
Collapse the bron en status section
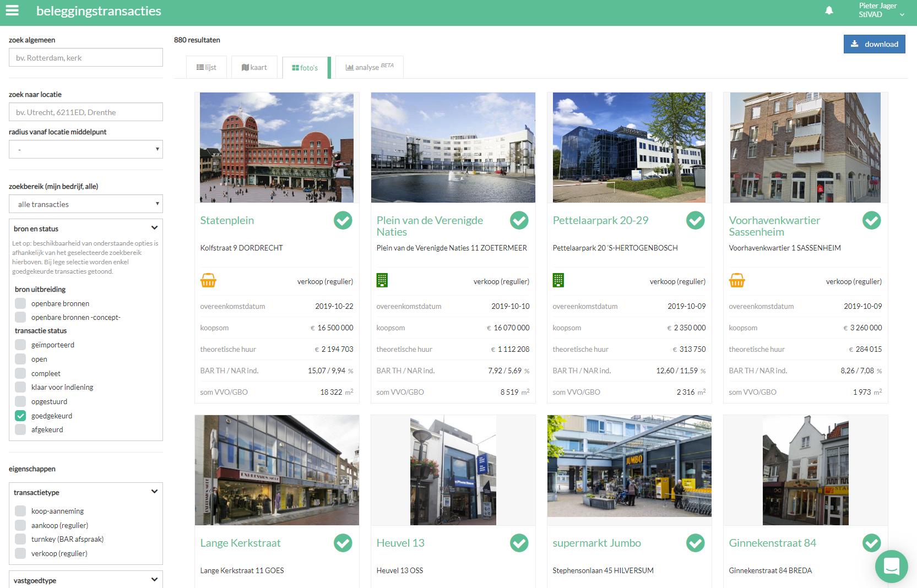(154, 228)
